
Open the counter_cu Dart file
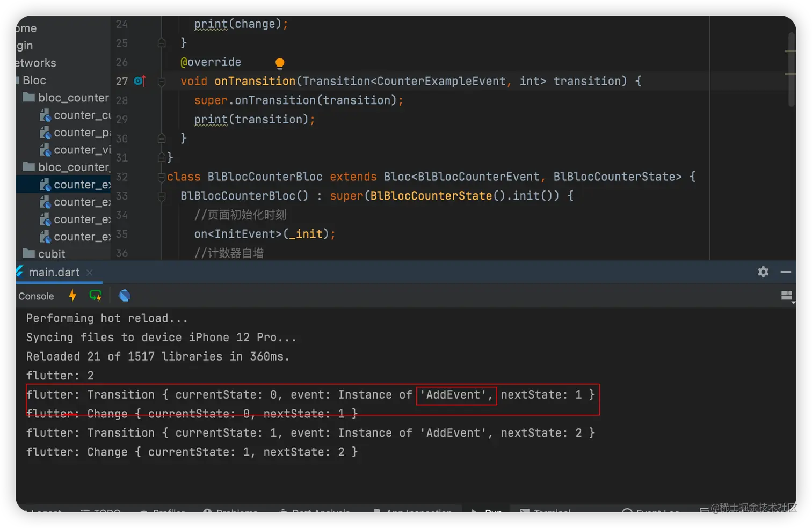(75, 115)
